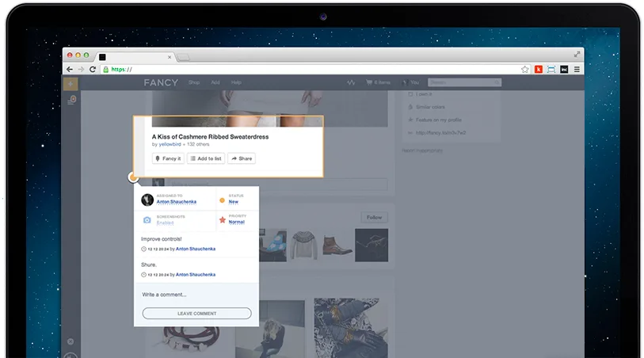
Task: Click the Share button
Action: [242, 158]
